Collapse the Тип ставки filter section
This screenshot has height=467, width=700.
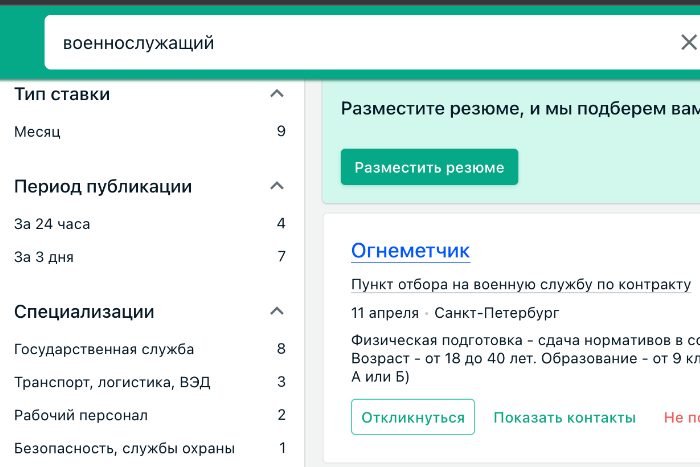pos(278,94)
